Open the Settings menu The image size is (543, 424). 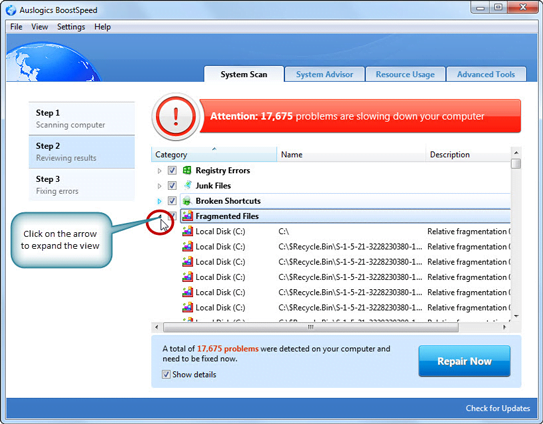pos(71,27)
